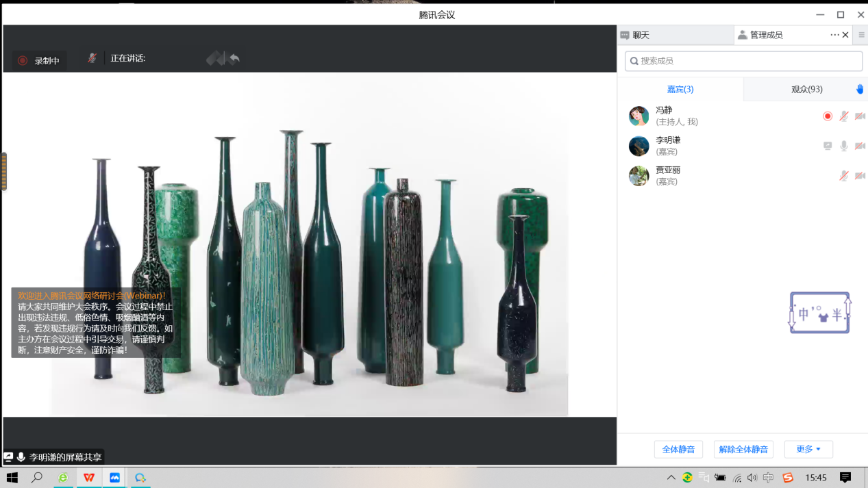The width and height of the screenshot is (868, 488).
Task: Open the 更多 dropdown menu
Action: coord(808,449)
